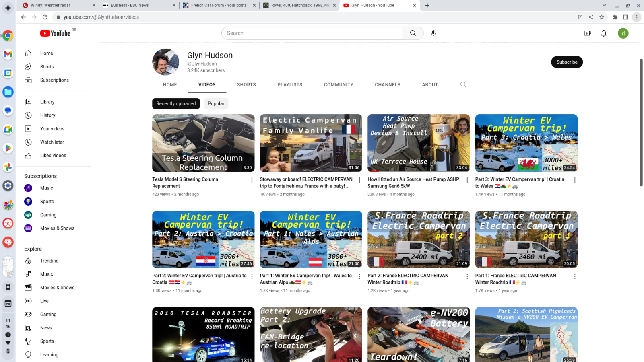Click the YouTube logo
The width and height of the screenshot is (644, 362).
pyautogui.click(x=56, y=33)
